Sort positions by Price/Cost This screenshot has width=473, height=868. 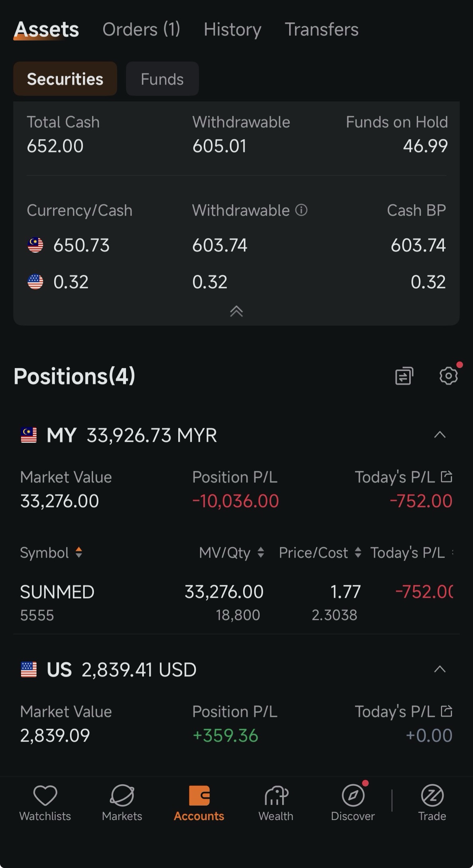(320, 552)
